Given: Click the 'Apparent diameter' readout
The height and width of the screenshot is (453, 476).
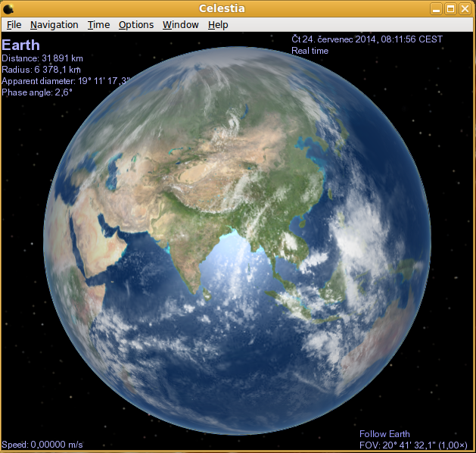Looking at the screenshot, I should click(x=66, y=81).
